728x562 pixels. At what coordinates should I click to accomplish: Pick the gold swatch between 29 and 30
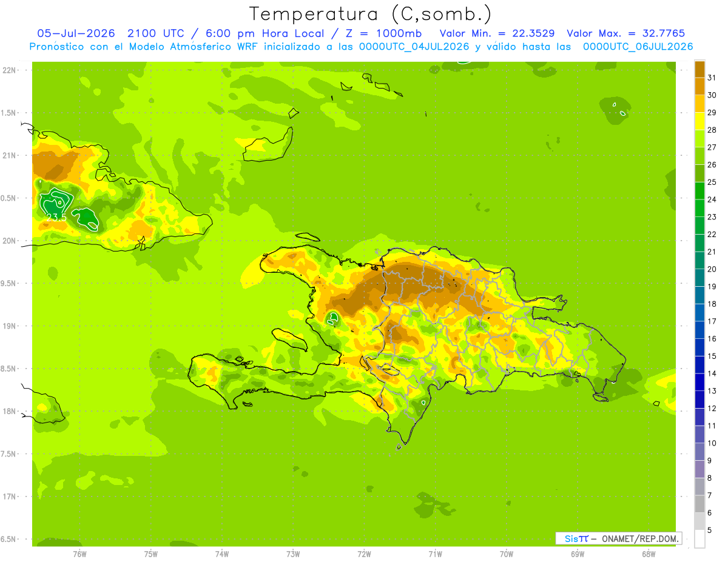click(699, 104)
